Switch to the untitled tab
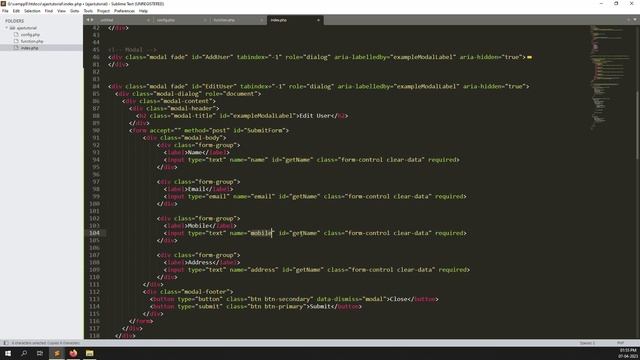Viewport: 640px width, 360px height. (x=124, y=20)
